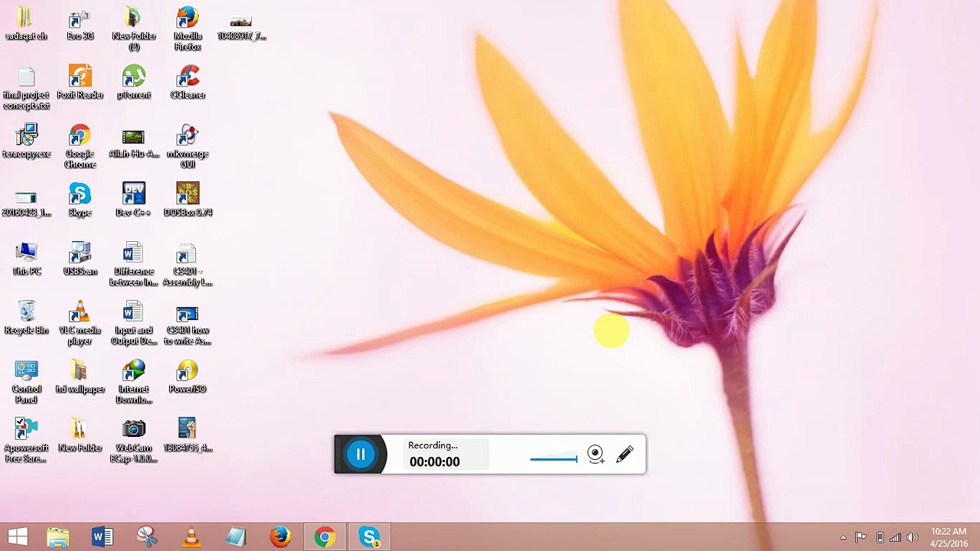
Task: Open Snipping Tool from taskbar
Action: tap(146, 537)
